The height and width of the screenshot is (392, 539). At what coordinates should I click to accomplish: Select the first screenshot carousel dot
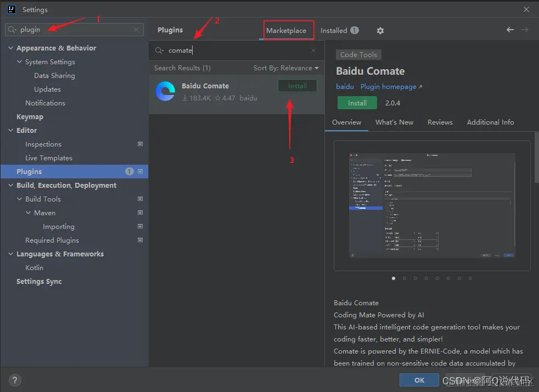tap(394, 278)
